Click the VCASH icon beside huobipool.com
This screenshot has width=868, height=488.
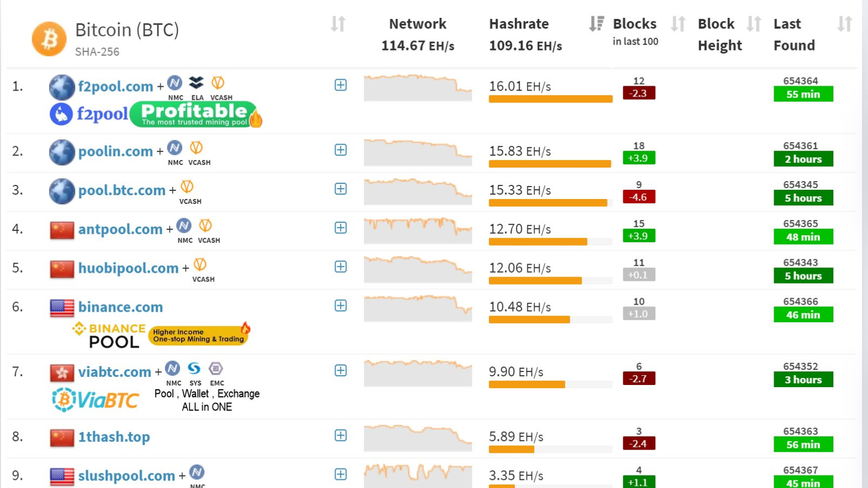tap(200, 265)
